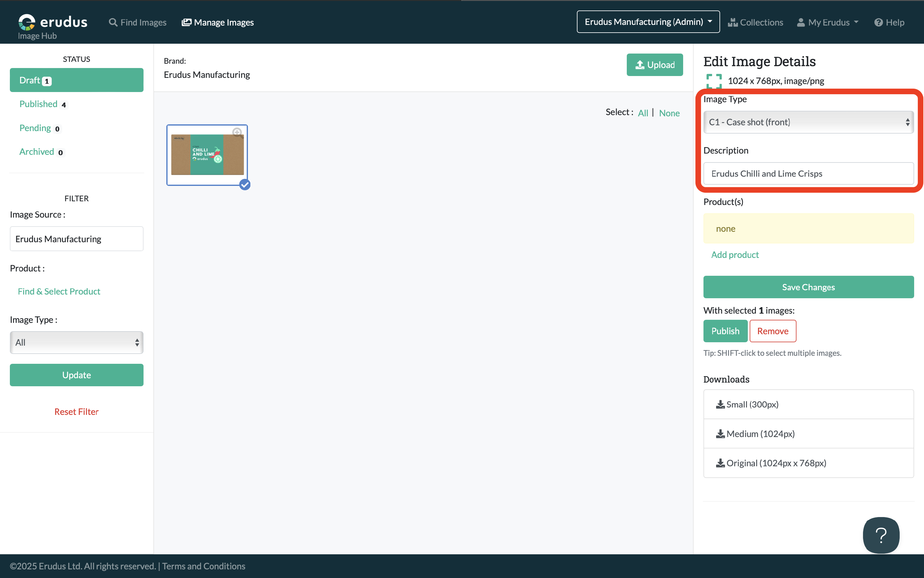The width and height of the screenshot is (924, 578).
Task: Click the fullscreen brackets icon beside dimensions
Action: (714, 81)
